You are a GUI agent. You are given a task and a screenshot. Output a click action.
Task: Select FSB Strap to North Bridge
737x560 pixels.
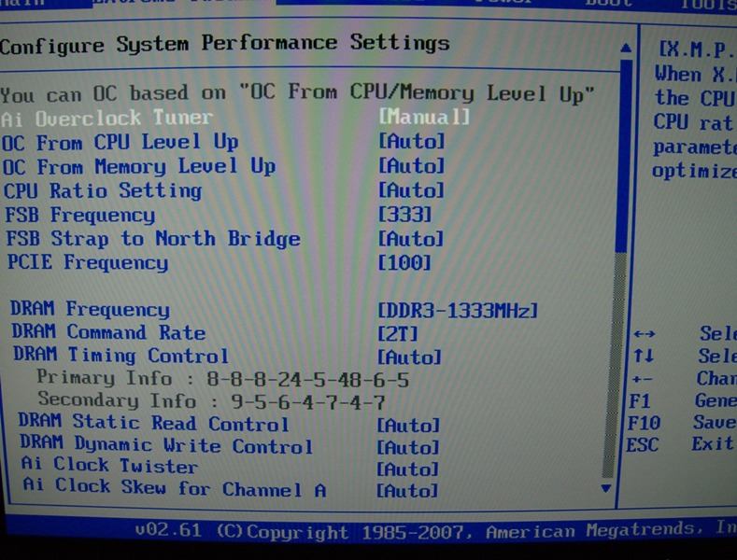(153, 238)
